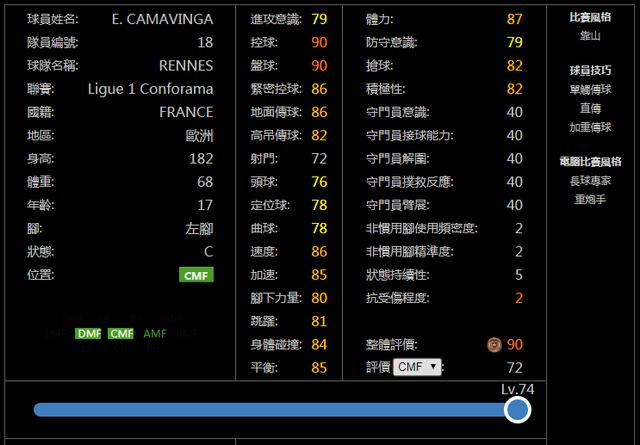The image size is (640, 445).
Task: Click the 腳下力量 value 80
Action: [x=319, y=298]
